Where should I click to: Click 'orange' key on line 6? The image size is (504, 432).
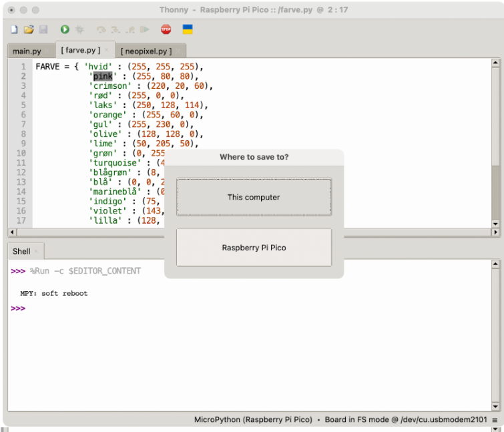point(107,115)
